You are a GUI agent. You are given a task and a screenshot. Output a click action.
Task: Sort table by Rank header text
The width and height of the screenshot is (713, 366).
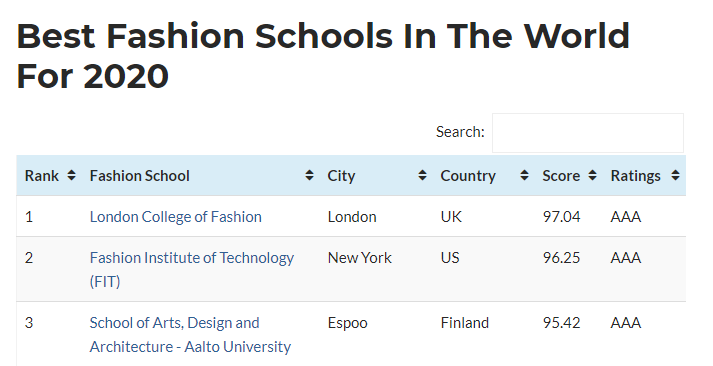(42, 176)
